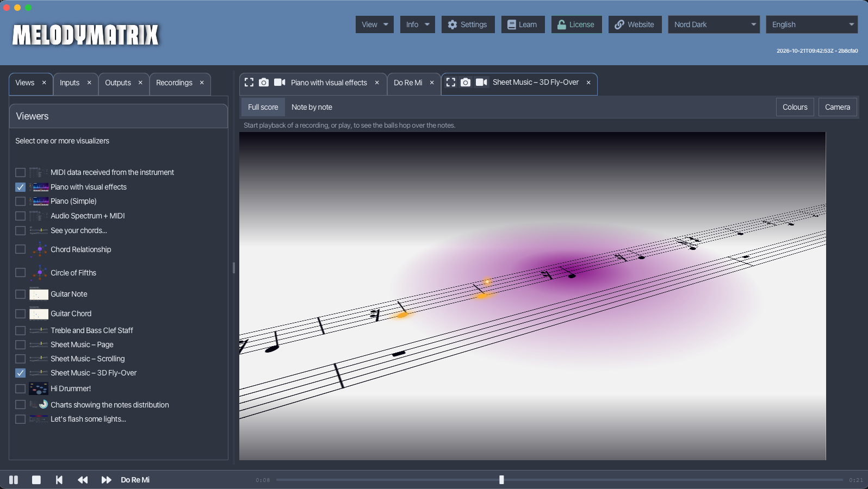Skip to the start of the recording
Viewport: 868px width, 489px height.
(59, 480)
